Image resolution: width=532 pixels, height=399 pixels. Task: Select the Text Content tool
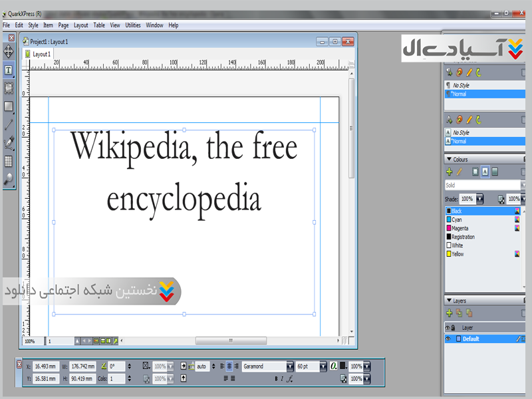pos(9,70)
